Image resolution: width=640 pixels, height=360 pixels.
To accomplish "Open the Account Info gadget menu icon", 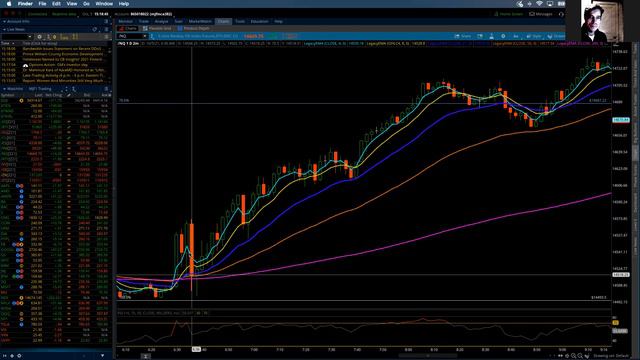I will click(x=107, y=22).
